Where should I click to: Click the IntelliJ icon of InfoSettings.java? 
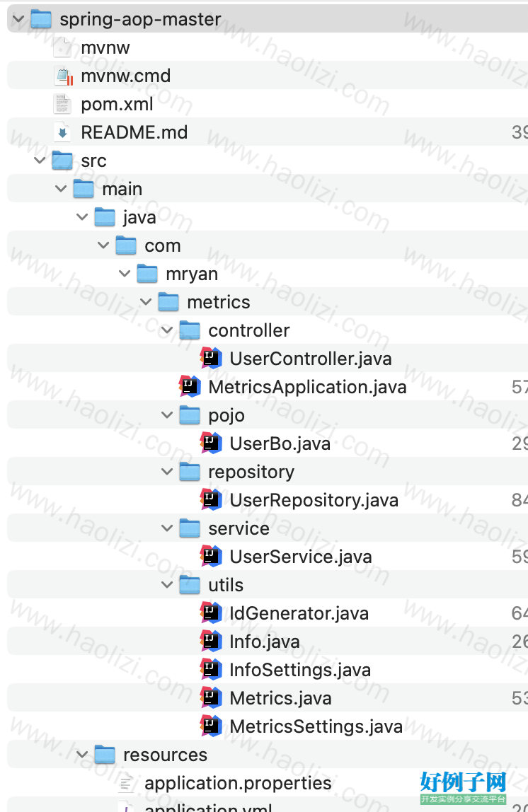point(211,670)
